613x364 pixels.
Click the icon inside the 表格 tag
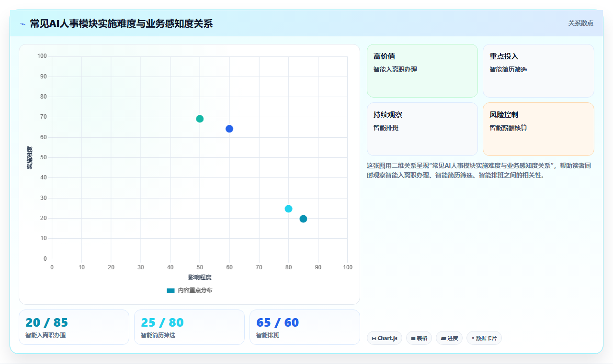(x=413, y=338)
